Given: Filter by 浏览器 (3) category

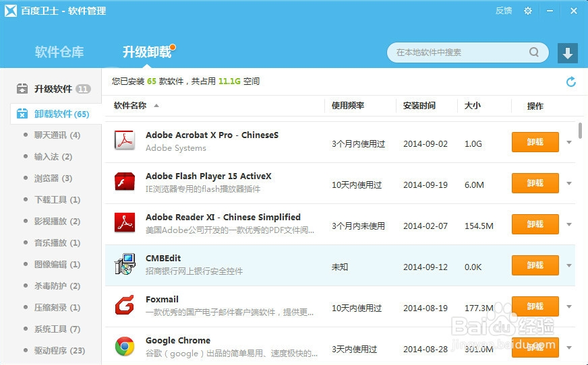Looking at the screenshot, I should [53, 178].
